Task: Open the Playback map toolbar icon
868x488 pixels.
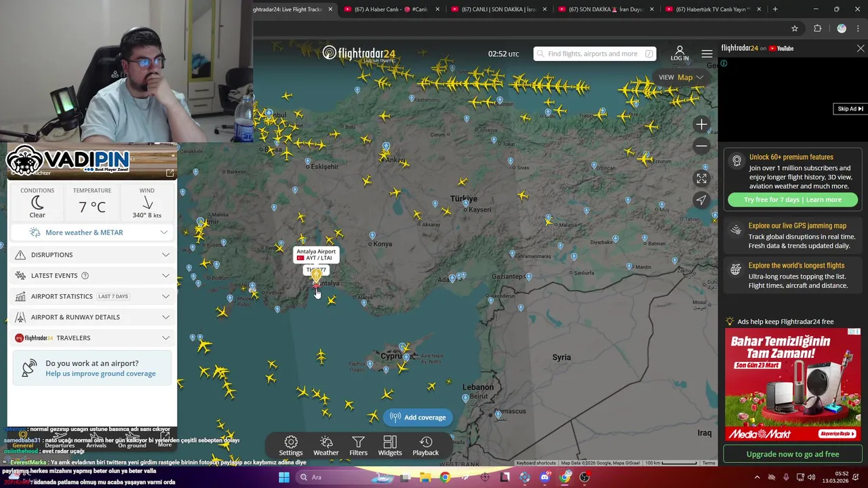Action: point(426,446)
